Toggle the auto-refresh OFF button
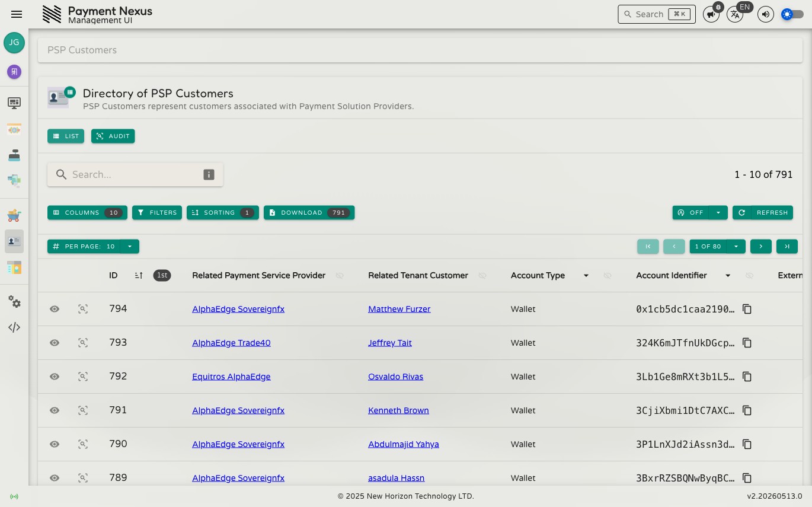This screenshot has width=812, height=507. tap(691, 212)
